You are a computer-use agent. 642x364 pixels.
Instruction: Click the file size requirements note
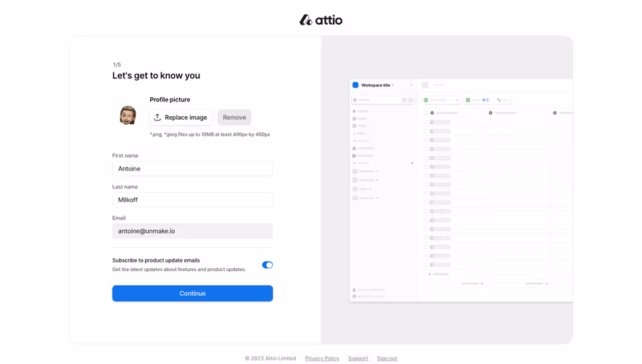coord(210,134)
